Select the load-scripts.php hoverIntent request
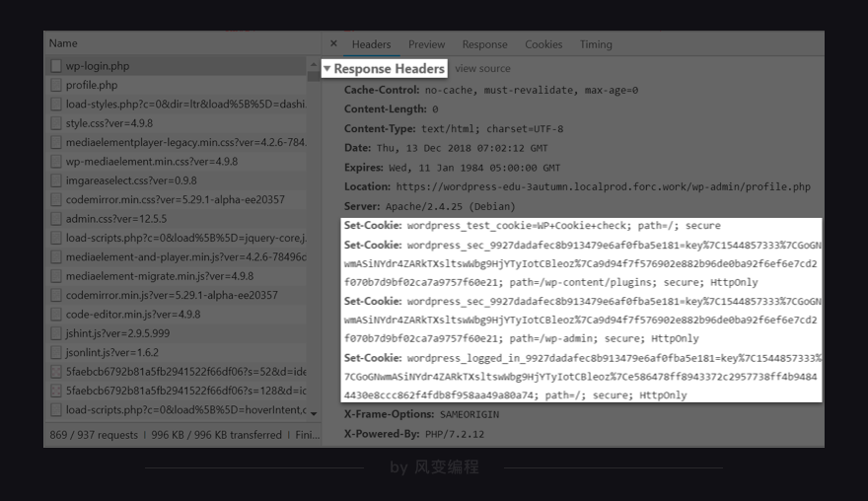 [x=176, y=409]
